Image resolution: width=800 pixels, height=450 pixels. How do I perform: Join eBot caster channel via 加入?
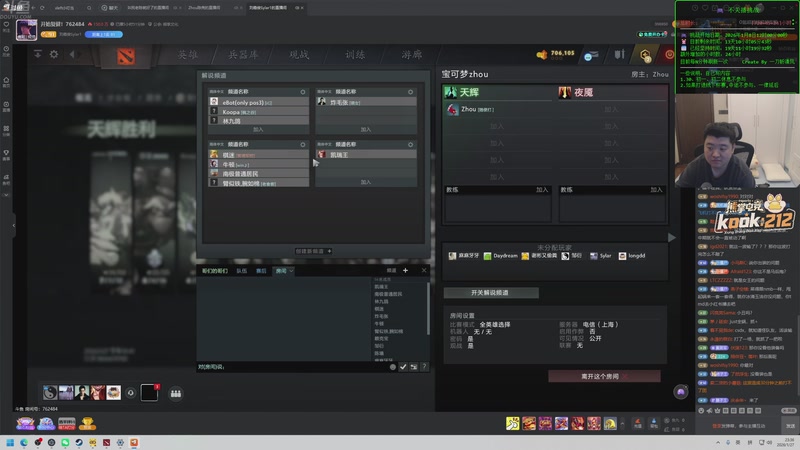point(258,130)
